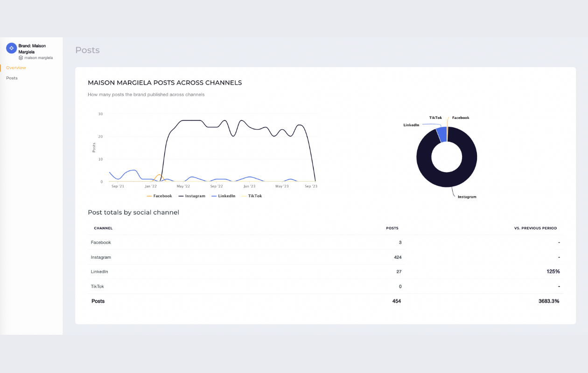Select the TikTok row in the table
The image size is (588, 373).
click(x=325, y=286)
